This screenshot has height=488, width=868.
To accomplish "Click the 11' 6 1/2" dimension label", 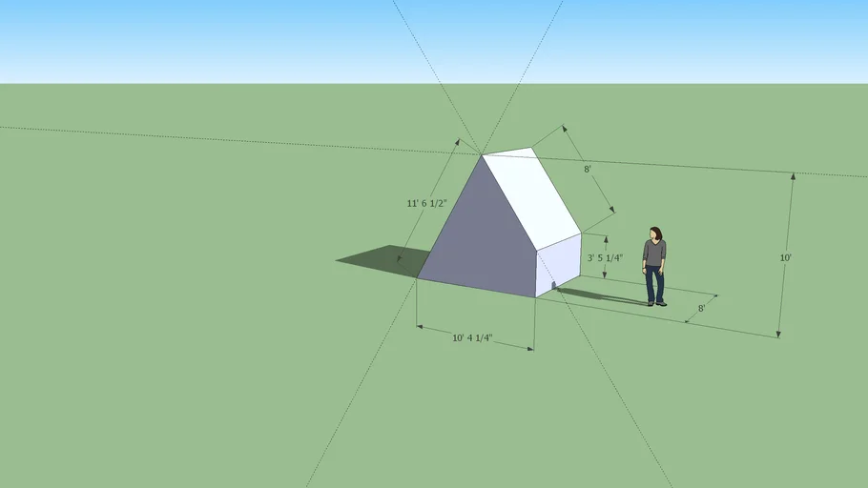I will pos(425,204).
